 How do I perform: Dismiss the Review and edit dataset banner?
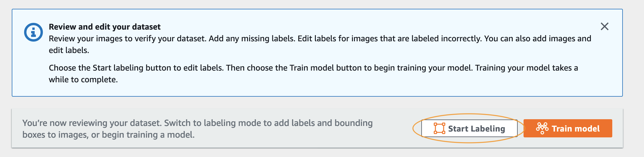click(x=604, y=26)
